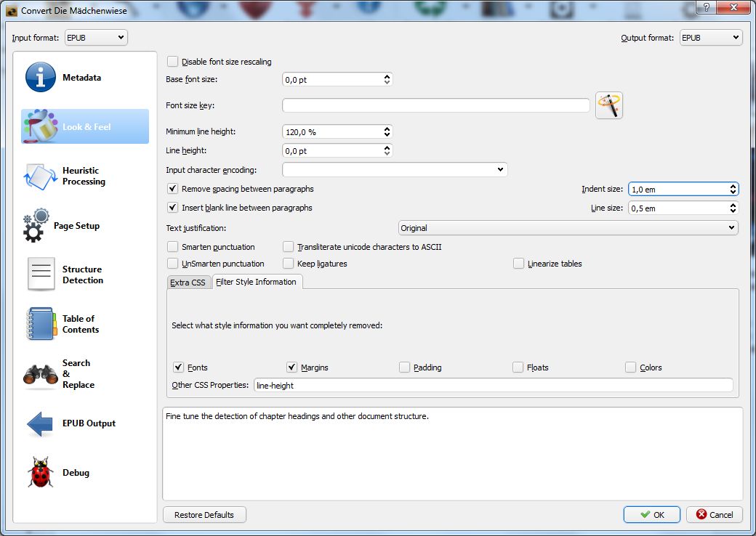Enable Disable font size rescaling
The image size is (756, 536).
pos(172,62)
